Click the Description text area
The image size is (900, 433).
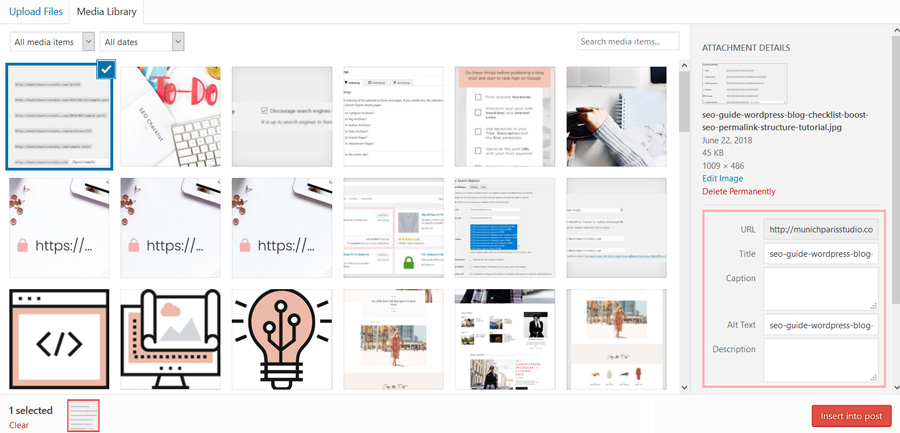821,360
